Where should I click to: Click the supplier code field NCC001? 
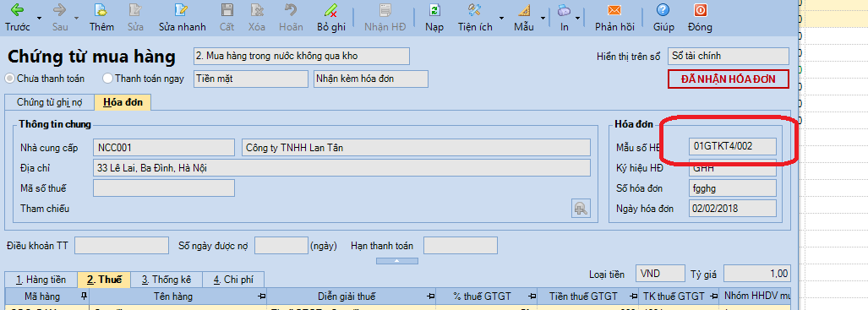(x=164, y=148)
